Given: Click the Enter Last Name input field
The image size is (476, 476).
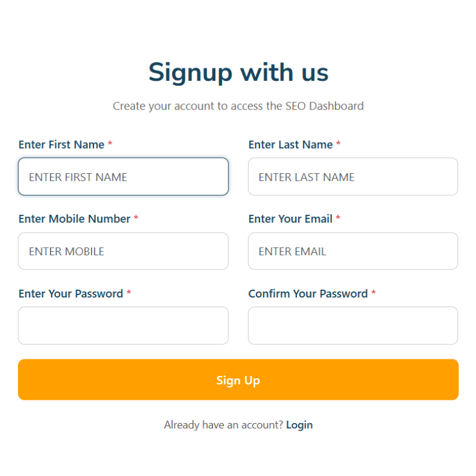Looking at the screenshot, I should (x=353, y=177).
